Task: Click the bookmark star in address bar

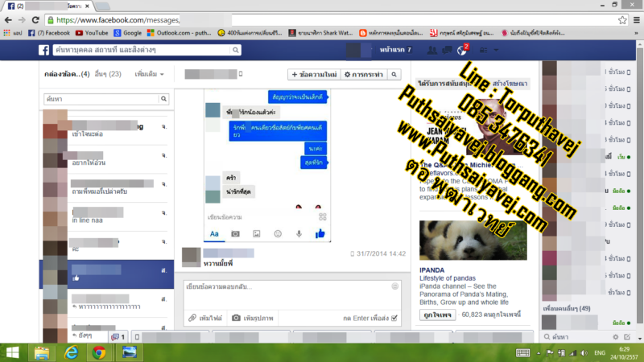Action: tap(622, 19)
